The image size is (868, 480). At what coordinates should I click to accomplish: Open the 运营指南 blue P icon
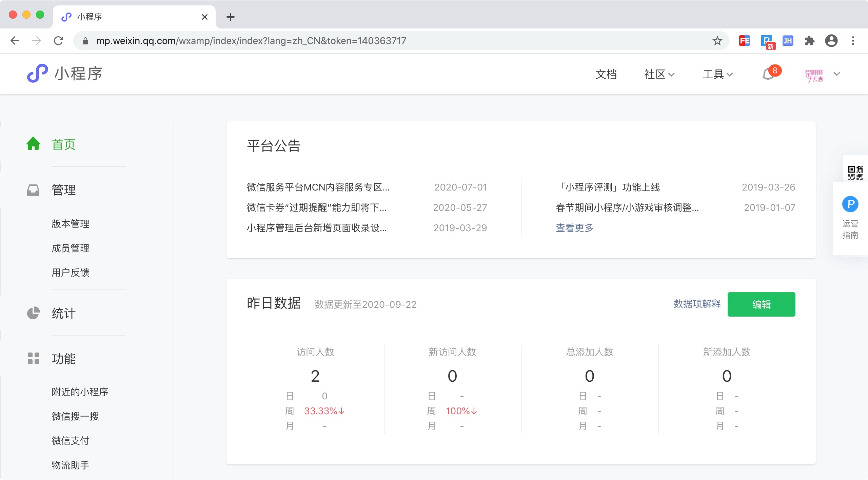pyautogui.click(x=850, y=204)
